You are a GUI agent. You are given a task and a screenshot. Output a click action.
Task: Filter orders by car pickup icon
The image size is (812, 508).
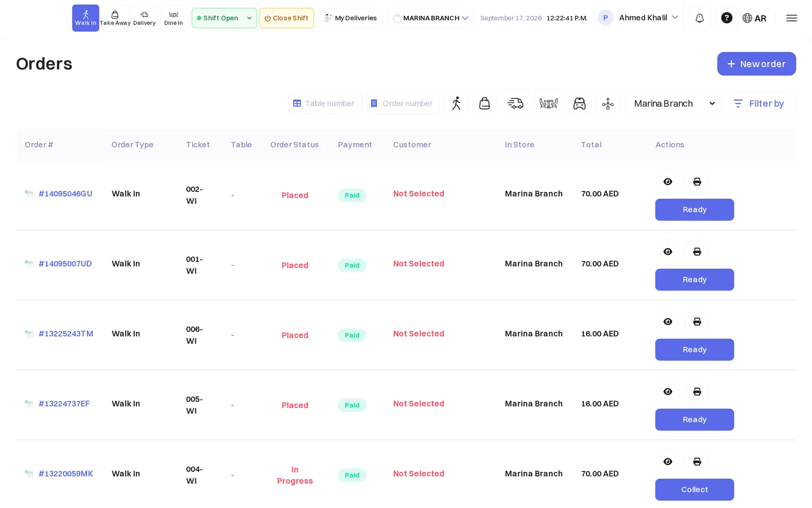click(x=579, y=103)
